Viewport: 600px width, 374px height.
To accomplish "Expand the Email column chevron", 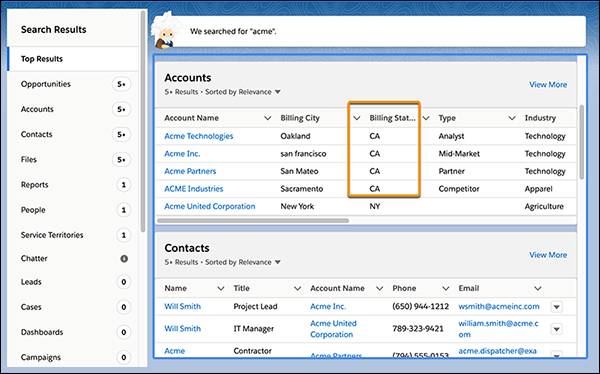I will (538, 289).
